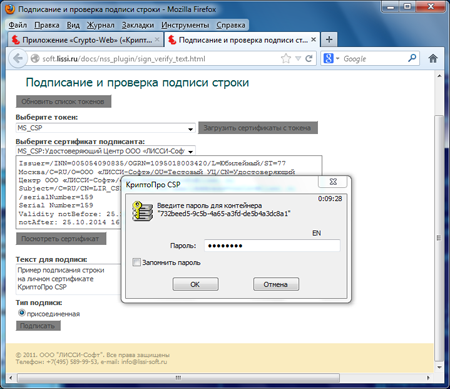
Task: Click the 'Посмотреть сертификат' button
Action: [x=61, y=239]
